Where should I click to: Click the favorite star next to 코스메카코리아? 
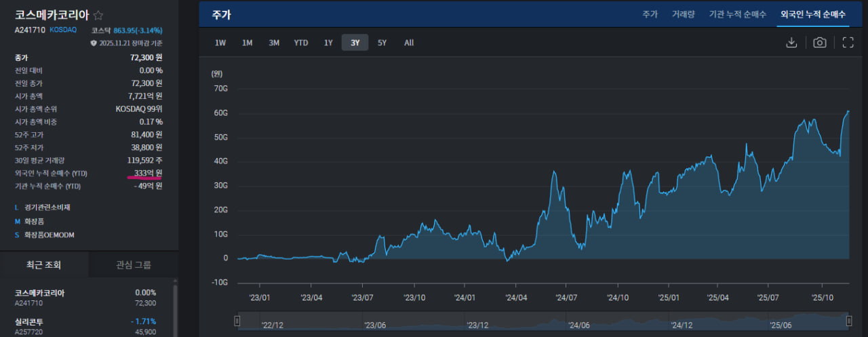point(98,15)
